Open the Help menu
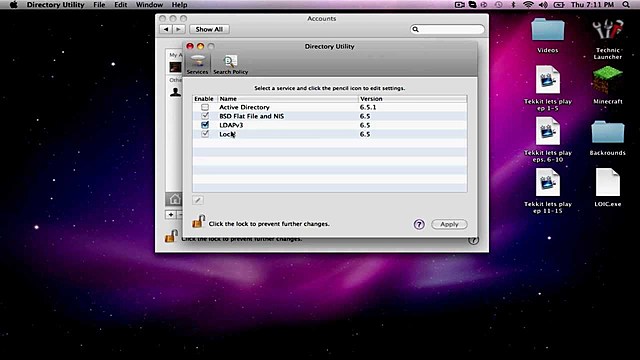Screen dimensions: 640x360 tap(179, 5)
